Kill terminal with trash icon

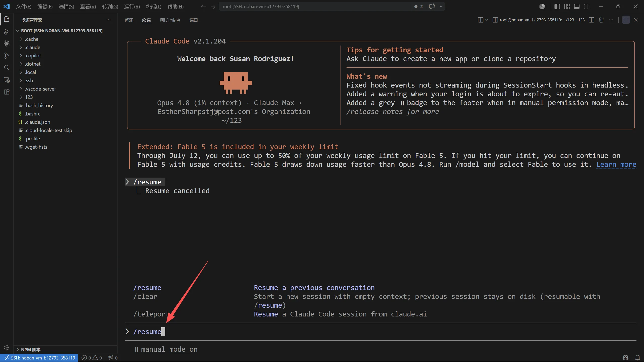click(x=601, y=20)
